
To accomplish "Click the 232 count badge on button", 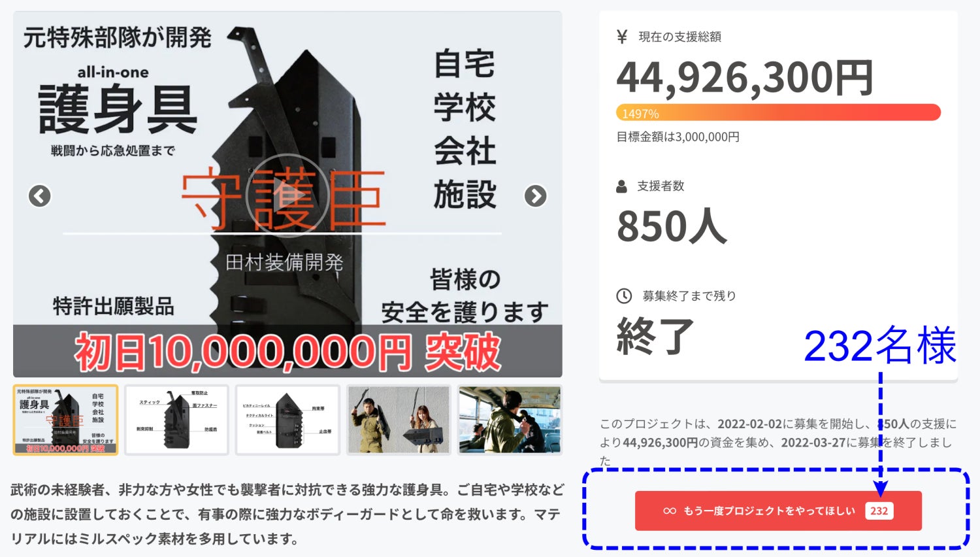I will coord(879,511).
